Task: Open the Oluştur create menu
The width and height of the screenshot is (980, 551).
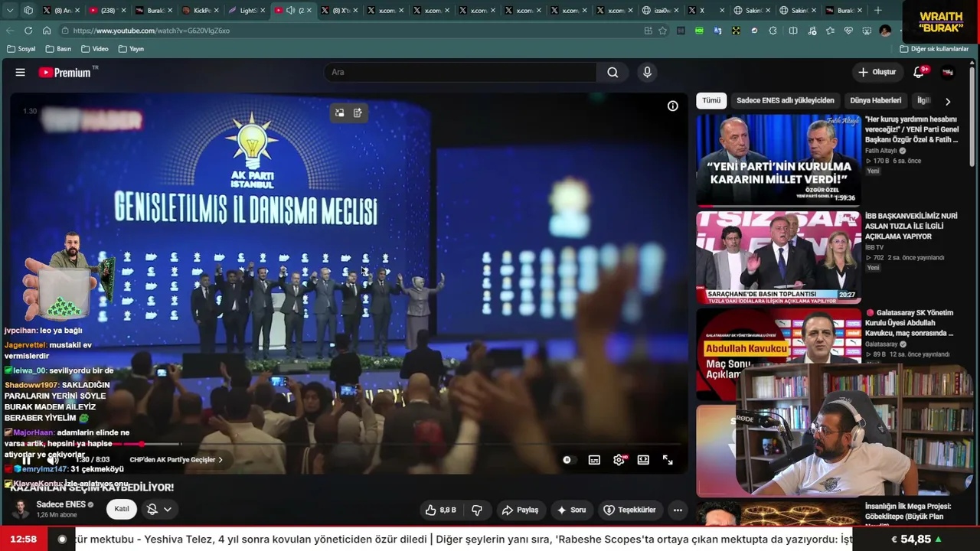Action: click(877, 72)
